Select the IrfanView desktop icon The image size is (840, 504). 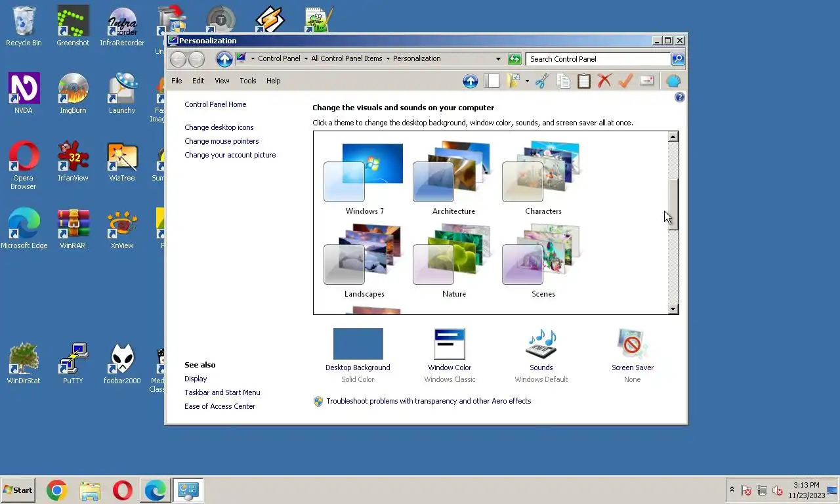(x=73, y=161)
